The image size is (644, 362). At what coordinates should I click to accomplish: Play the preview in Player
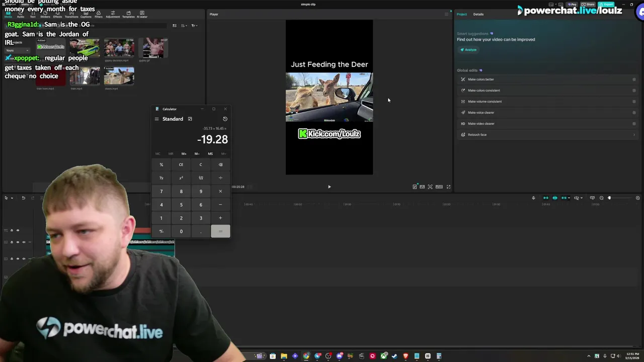(x=330, y=187)
